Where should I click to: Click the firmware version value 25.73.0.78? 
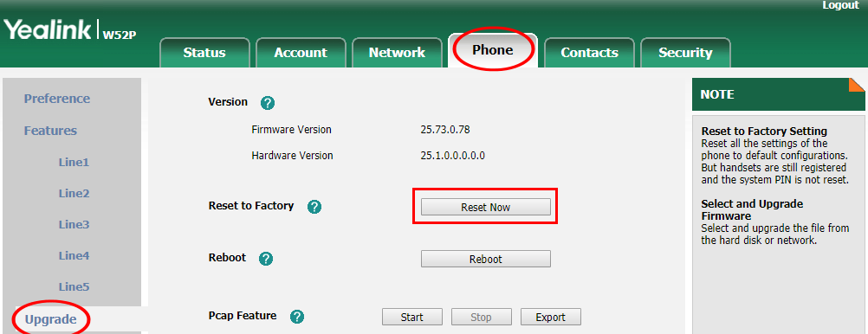tap(445, 130)
